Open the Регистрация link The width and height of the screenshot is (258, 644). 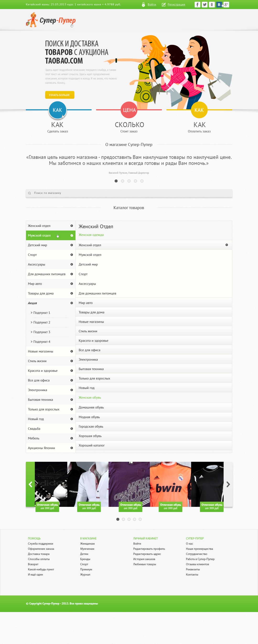coord(176,5)
